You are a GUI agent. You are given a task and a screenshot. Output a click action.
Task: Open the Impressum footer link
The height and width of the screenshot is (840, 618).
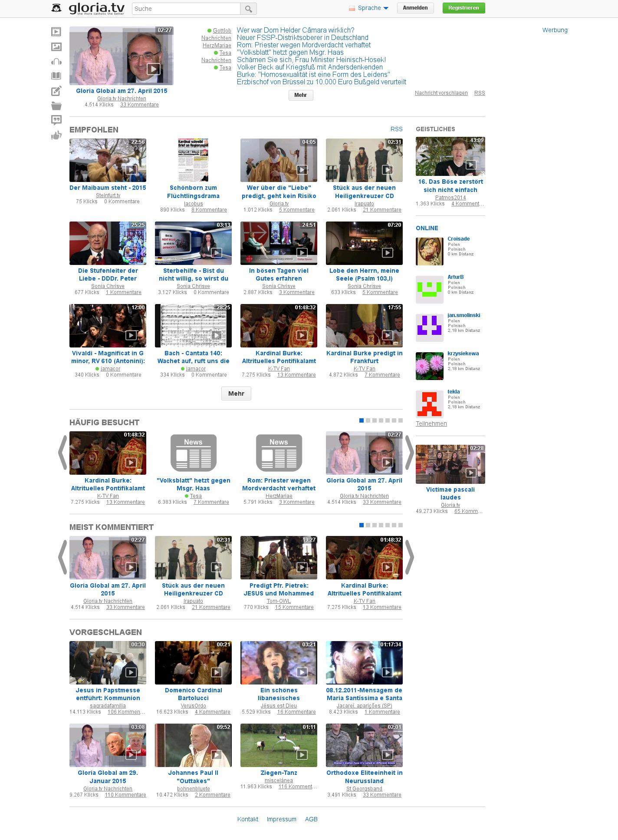281,819
